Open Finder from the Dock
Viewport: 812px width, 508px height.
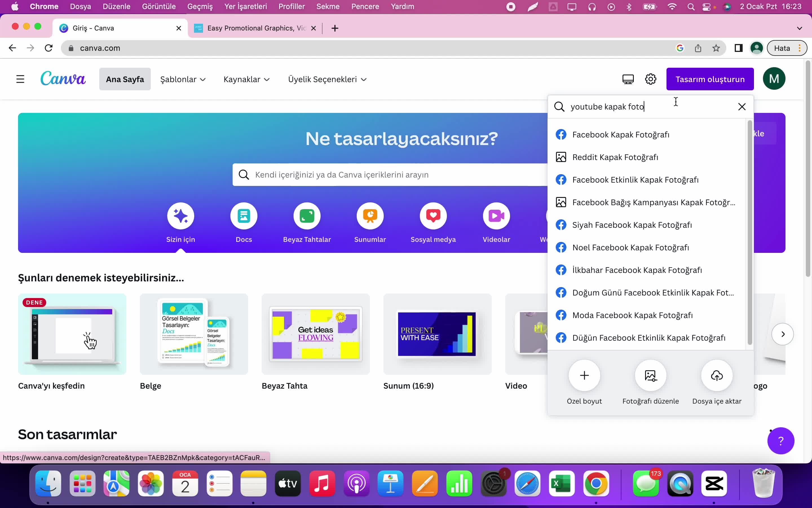coord(48,483)
